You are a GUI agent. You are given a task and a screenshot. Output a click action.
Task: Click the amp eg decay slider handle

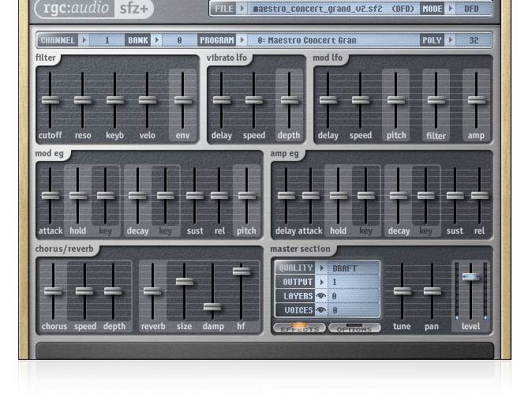399,196
